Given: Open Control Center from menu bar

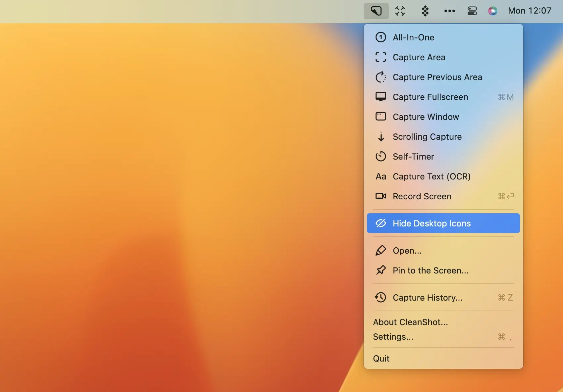Looking at the screenshot, I should (472, 11).
